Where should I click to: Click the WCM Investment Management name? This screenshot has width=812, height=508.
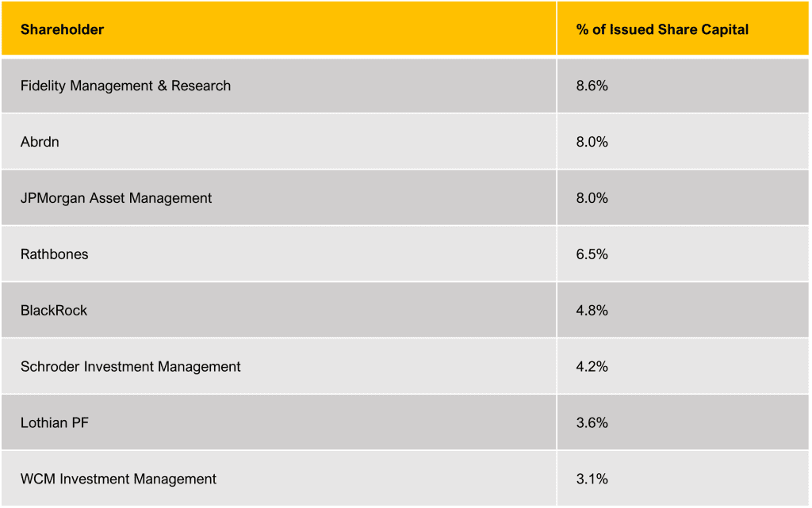(x=118, y=479)
